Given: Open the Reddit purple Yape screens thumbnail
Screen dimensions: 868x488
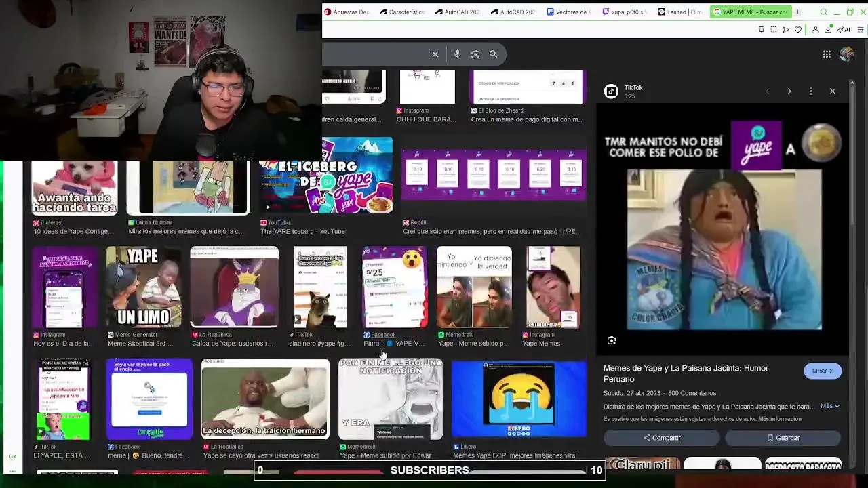Looking at the screenshot, I should coord(494,175).
